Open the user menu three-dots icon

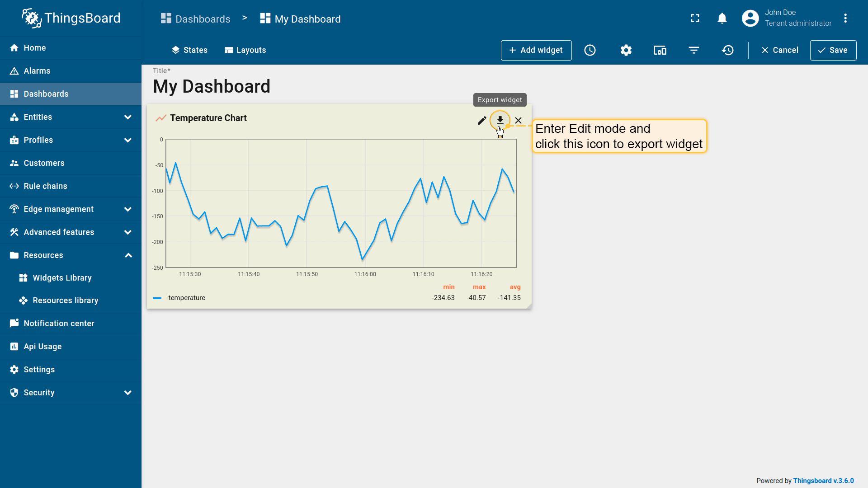point(845,18)
